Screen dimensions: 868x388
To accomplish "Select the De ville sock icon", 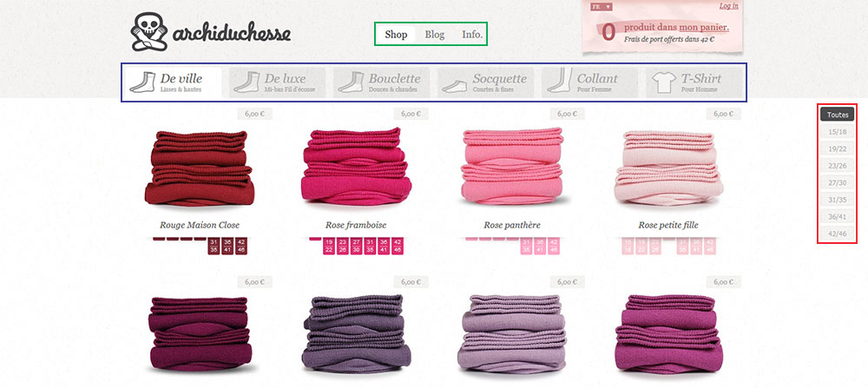I will (141, 82).
